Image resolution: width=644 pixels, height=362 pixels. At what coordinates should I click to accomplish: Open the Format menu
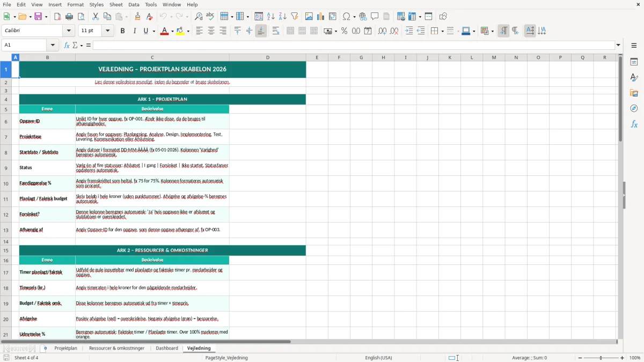click(x=76, y=4)
